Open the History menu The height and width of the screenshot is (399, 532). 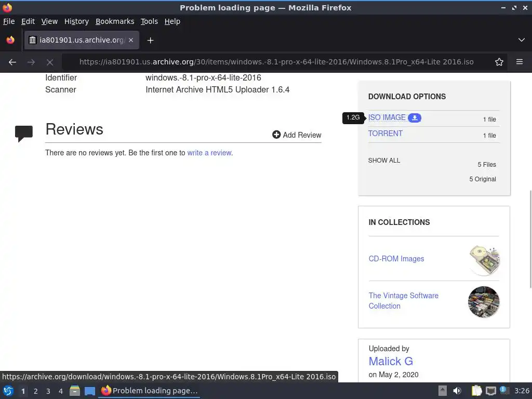tap(76, 21)
